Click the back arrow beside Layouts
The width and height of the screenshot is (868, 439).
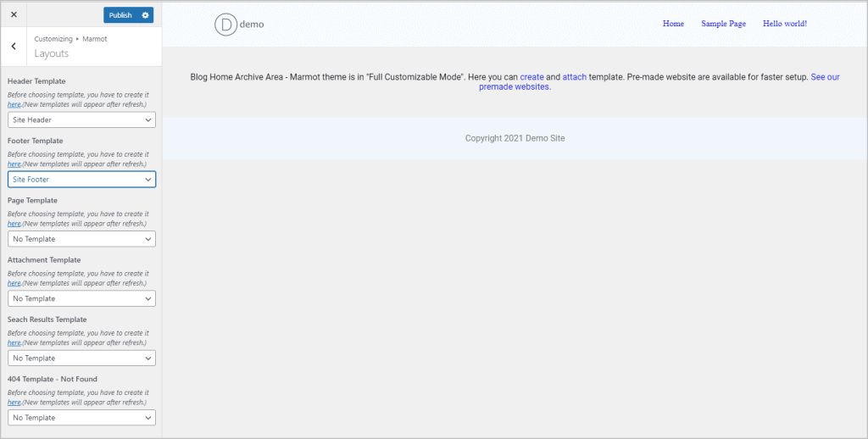(14, 47)
